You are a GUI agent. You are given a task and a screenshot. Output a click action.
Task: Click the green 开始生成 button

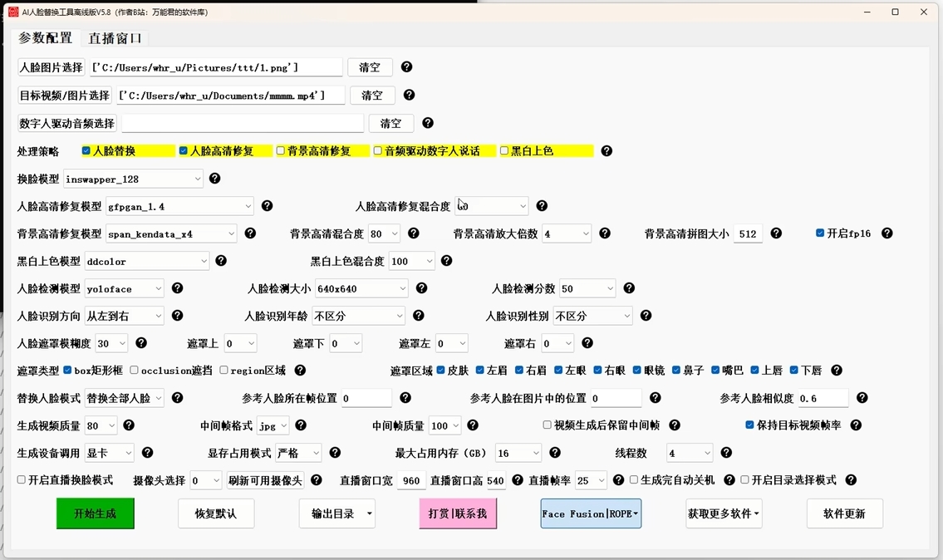coord(95,513)
